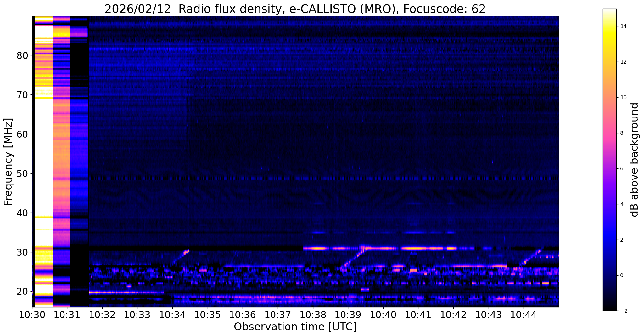Screen dimensions: 644x336
Task: Click the orange-pink column at 10:31
Action: [x=61, y=161]
